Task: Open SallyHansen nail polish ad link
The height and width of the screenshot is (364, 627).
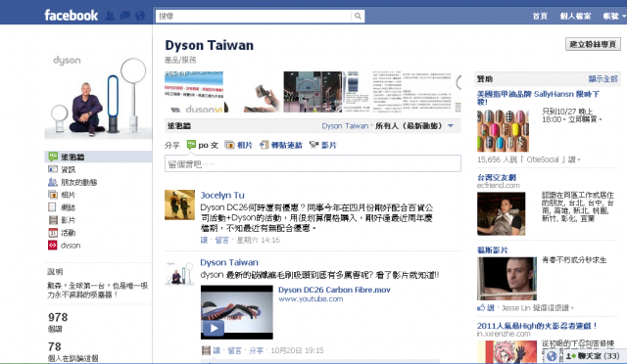Action: (x=538, y=98)
